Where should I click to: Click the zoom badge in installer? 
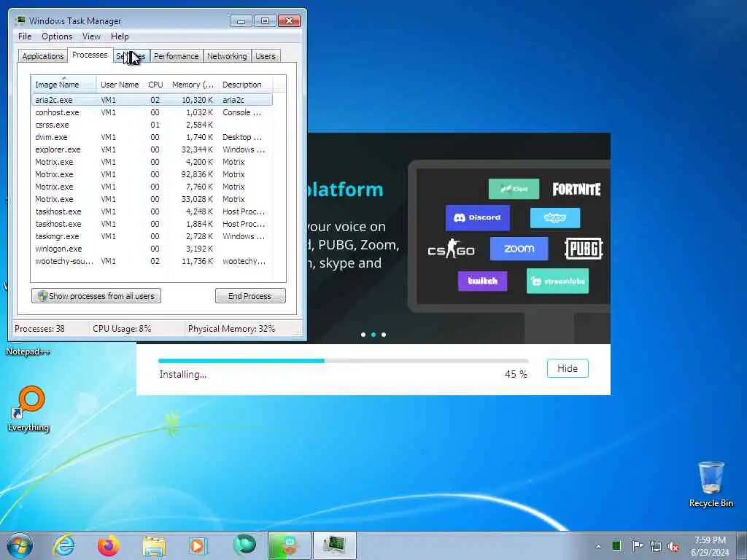pyautogui.click(x=519, y=249)
